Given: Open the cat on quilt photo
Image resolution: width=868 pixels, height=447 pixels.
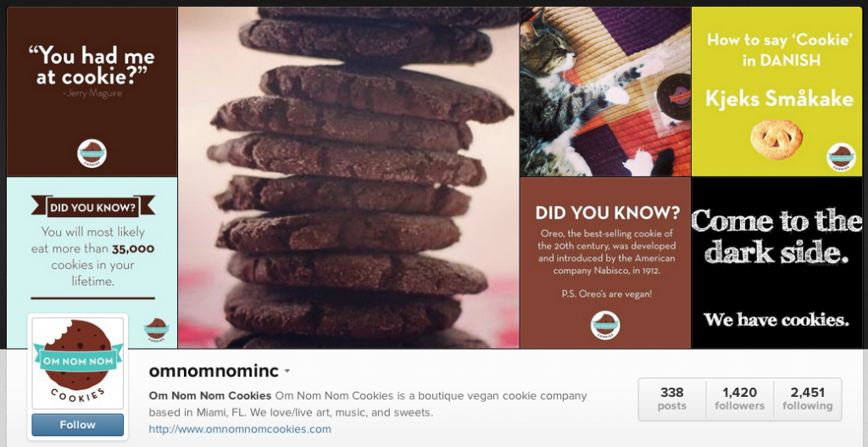Looking at the screenshot, I should pyautogui.click(x=605, y=92).
